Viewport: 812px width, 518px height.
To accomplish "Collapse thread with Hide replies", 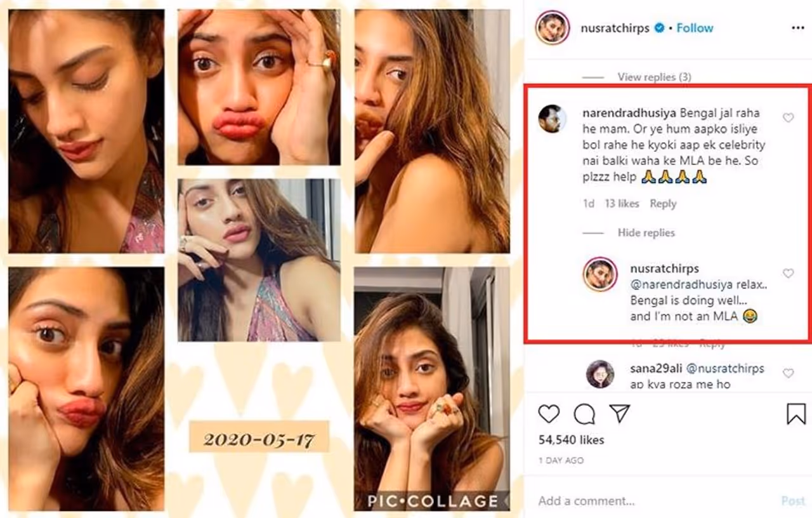I will 646,233.
